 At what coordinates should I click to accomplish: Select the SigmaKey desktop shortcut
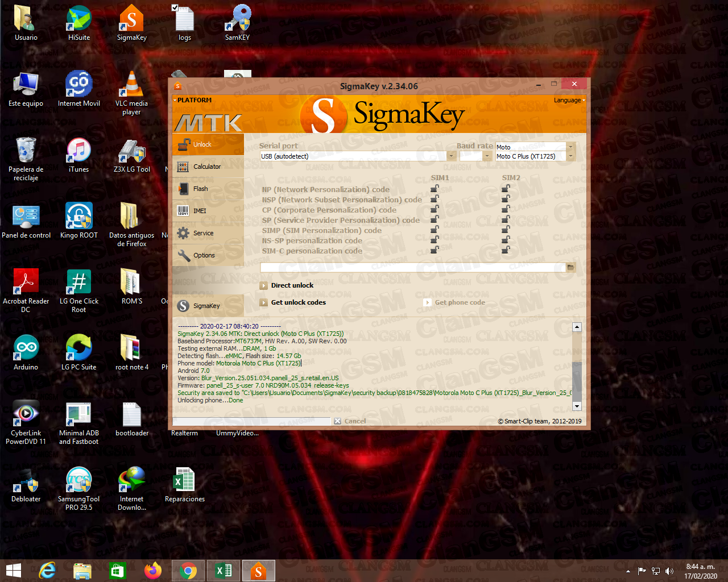(x=132, y=24)
